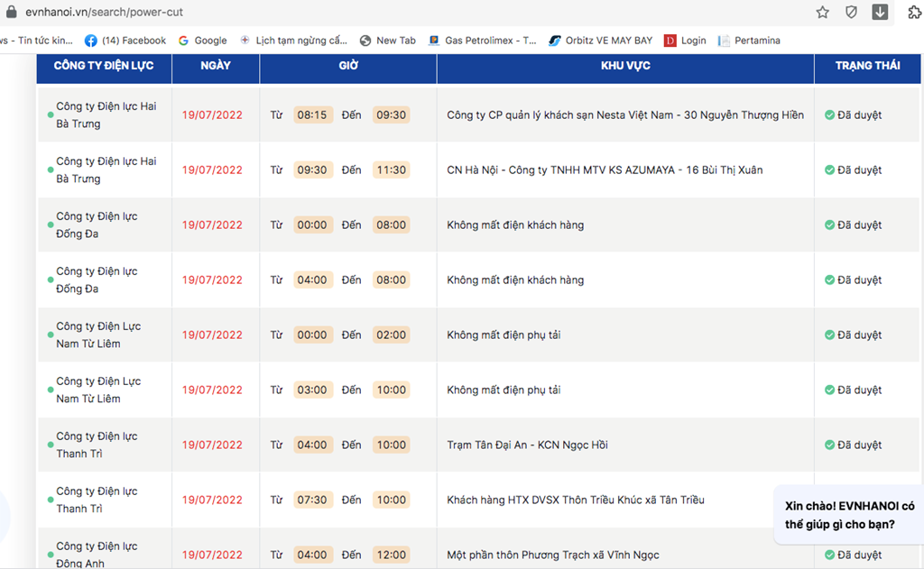Click the Đã duyệt status text in 03:00–10:00 row
The width and height of the screenshot is (924, 569).
860,390
